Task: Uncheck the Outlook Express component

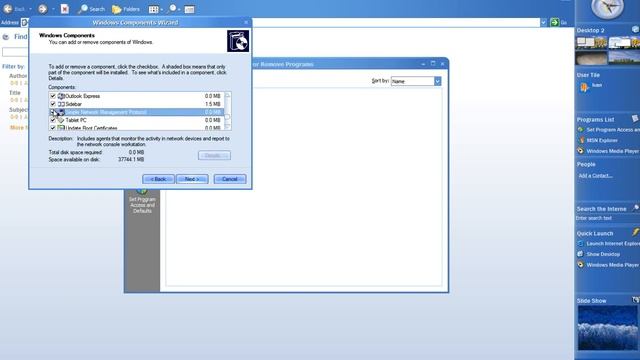Action: pyautogui.click(x=53, y=96)
